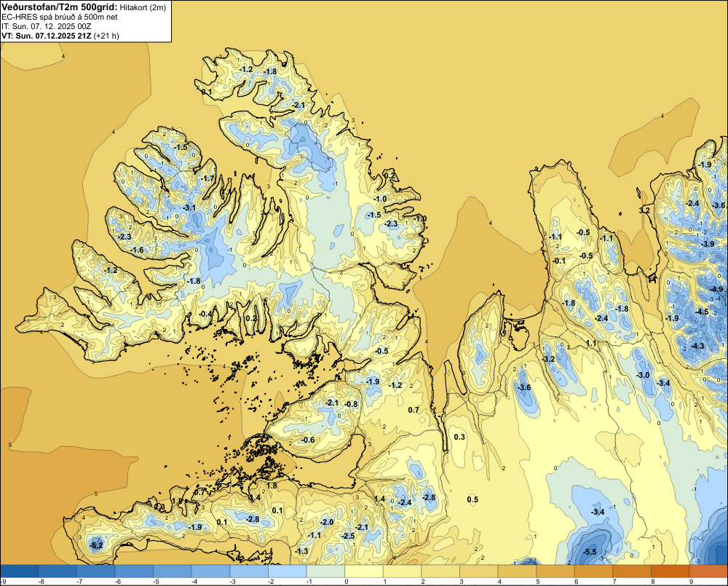Click the -0.6 temperature value
The image size is (728, 586).
coord(308,440)
